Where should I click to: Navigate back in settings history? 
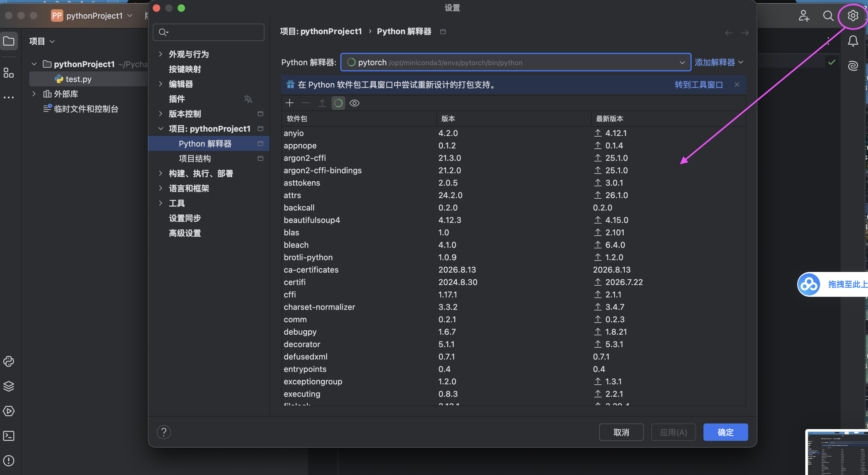click(729, 33)
